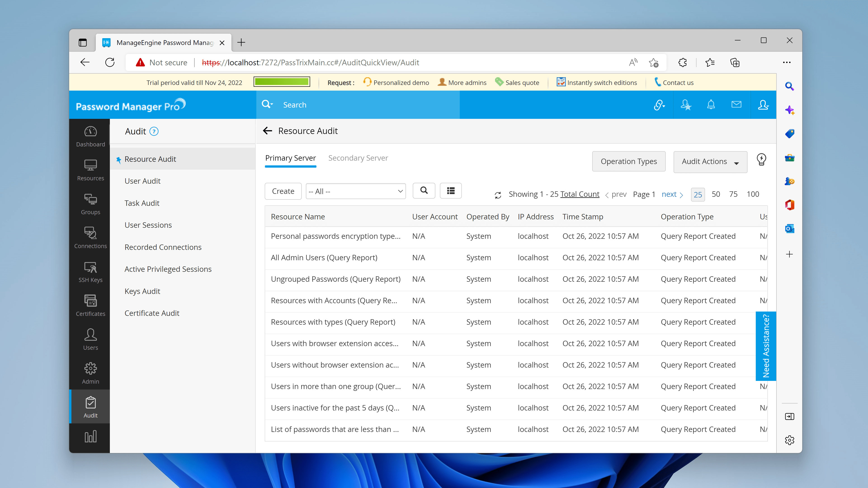The width and height of the screenshot is (868, 488).
Task: Switch to the Secondary Server tab
Action: (358, 158)
